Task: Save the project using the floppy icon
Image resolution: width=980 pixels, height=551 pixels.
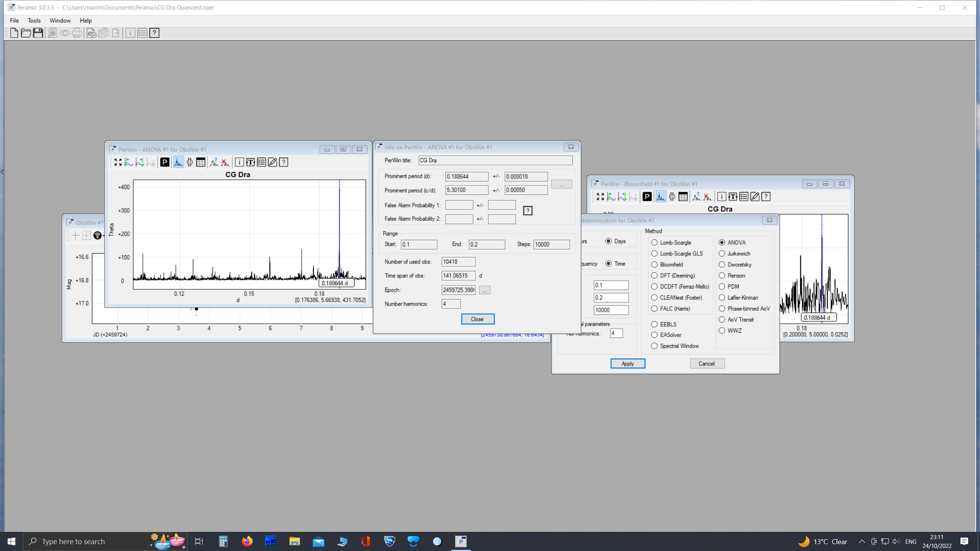Action: [x=38, y=33]
